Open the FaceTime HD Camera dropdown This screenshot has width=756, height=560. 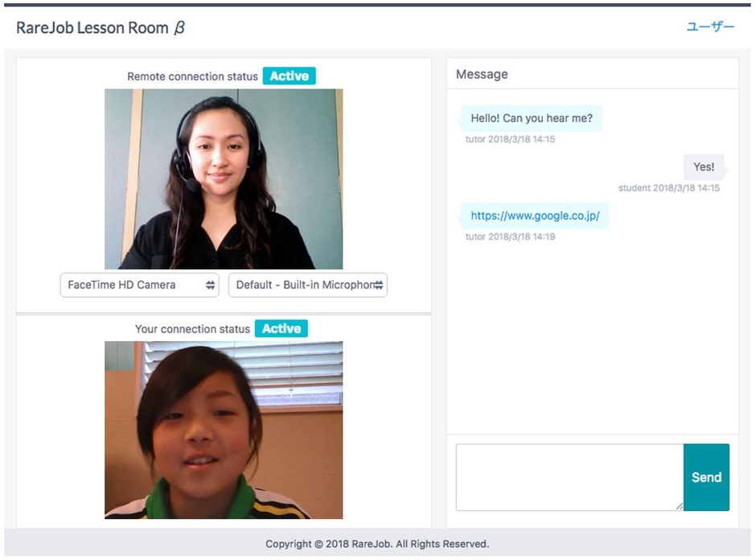(139, 285)
